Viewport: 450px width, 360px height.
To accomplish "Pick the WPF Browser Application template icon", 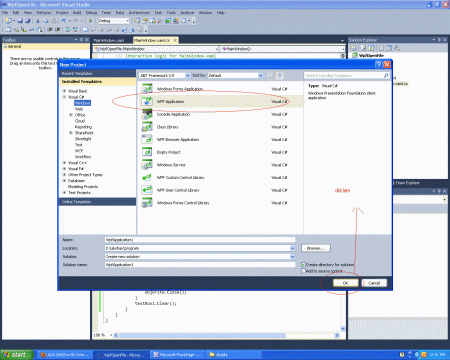I will pos(147,140).
